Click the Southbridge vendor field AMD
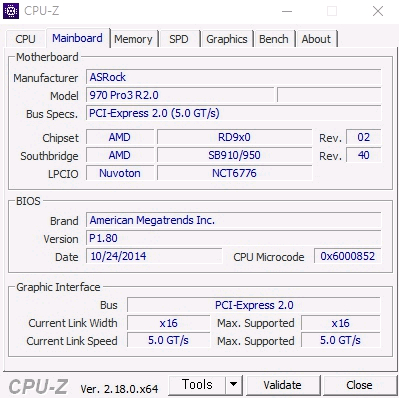 click(x=120, y=155)
